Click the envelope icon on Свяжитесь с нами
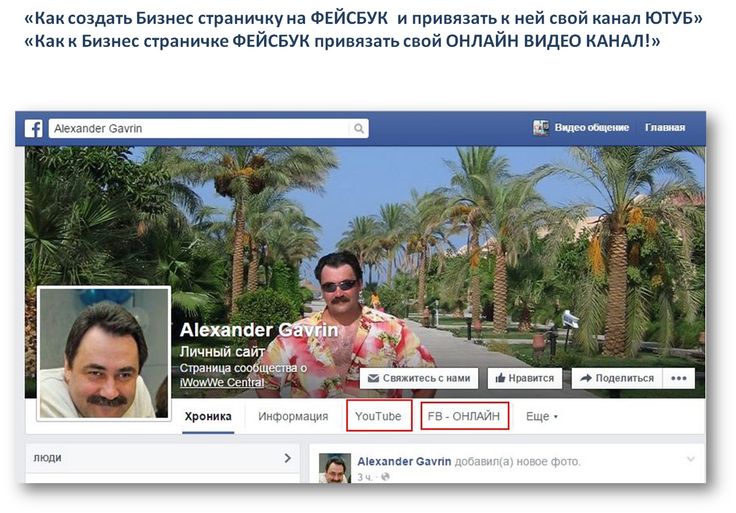 [x=373, y=378]
